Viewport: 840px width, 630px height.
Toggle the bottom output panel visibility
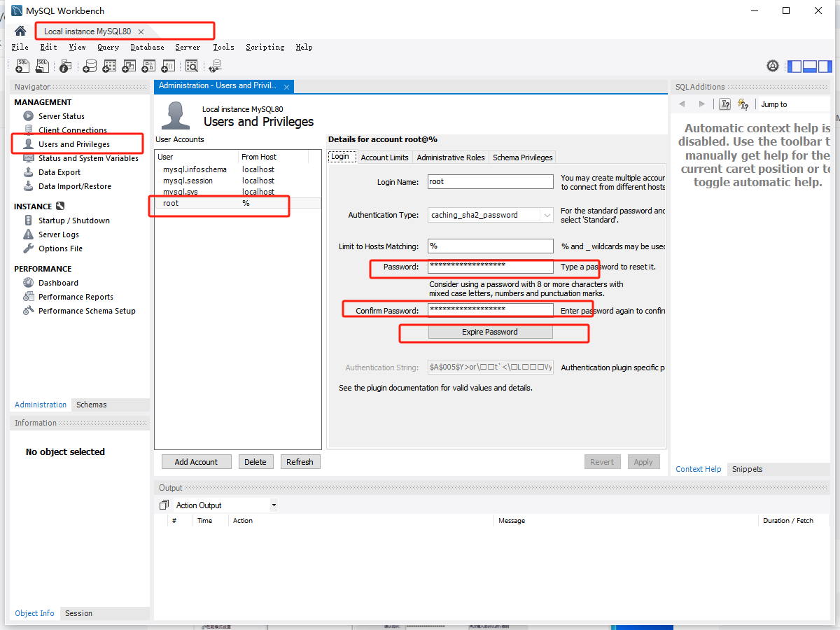coord(810,66)
